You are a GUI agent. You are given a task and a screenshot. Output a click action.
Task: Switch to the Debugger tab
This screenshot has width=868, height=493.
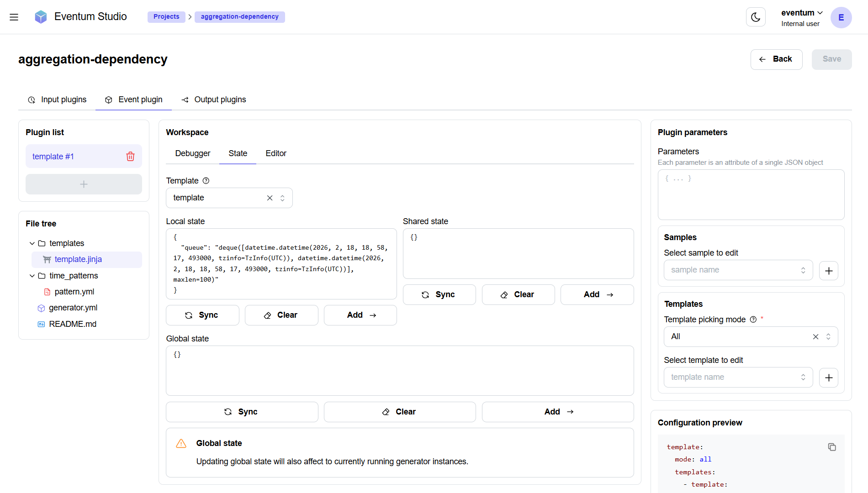[x=192, y=153]
